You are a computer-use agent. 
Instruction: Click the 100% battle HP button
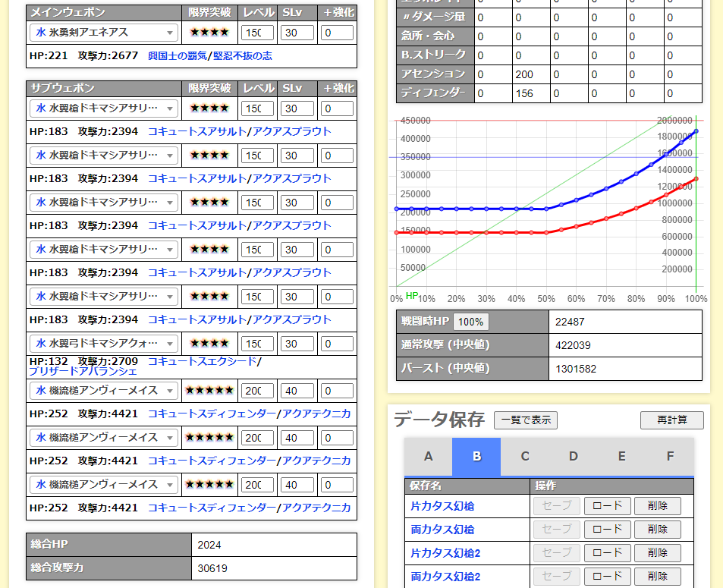coord(471,322)
